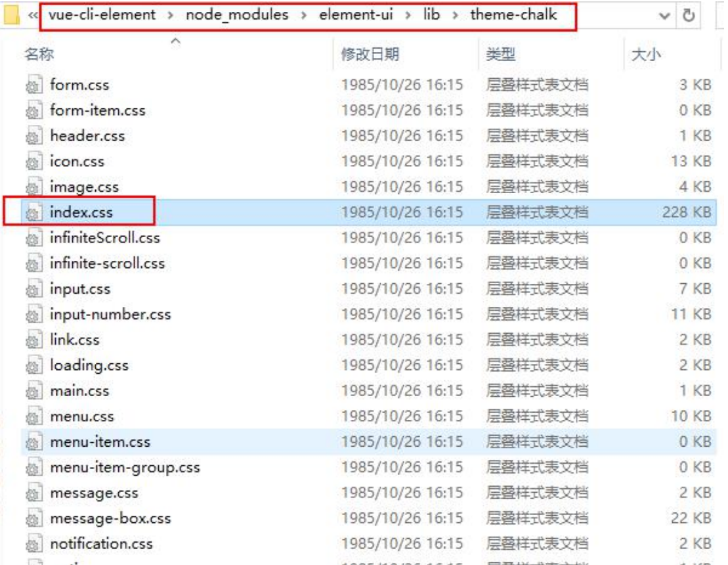Viewport: 728px width, 565px height.
Task: Click the menu.css file icon
Action: point(34,417)
